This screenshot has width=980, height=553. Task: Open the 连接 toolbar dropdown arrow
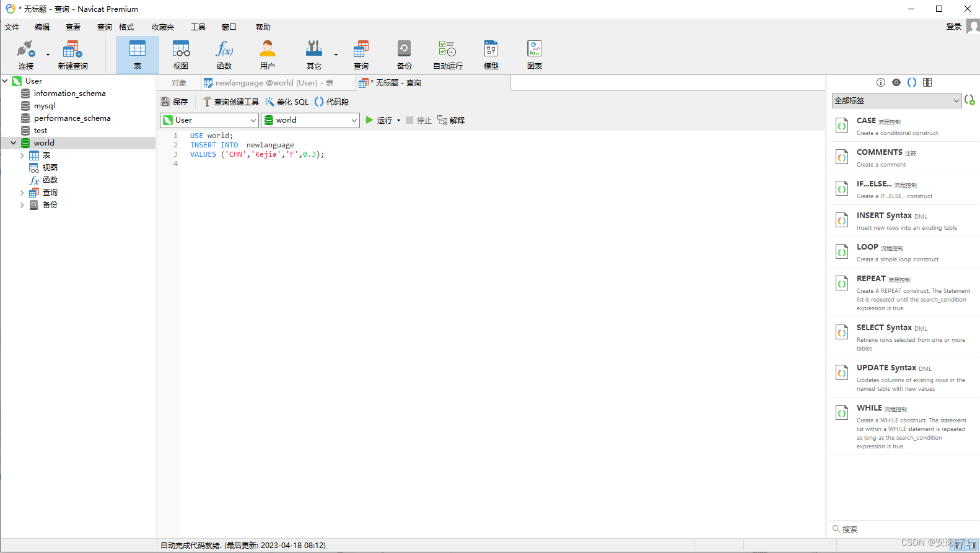click(x=48, y=55)
